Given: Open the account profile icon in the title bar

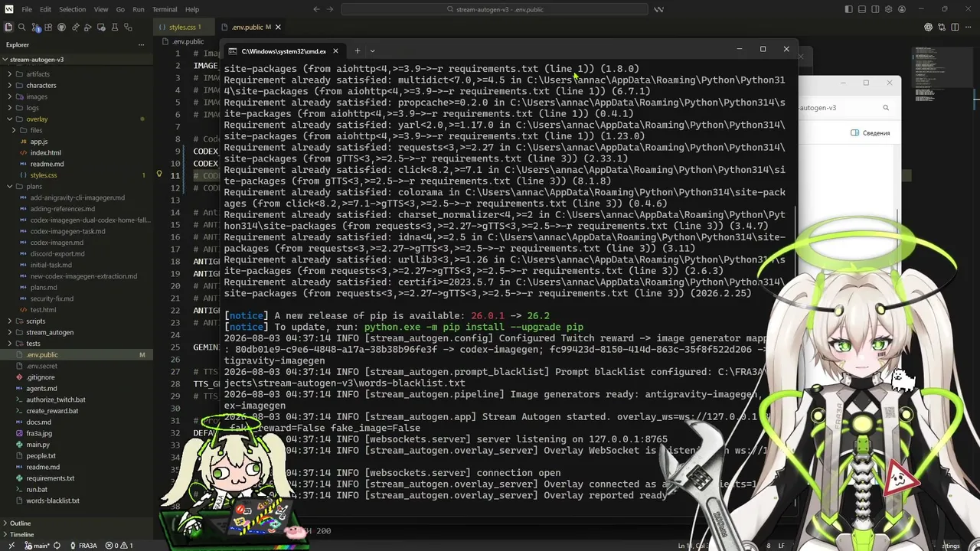Looking at the screenshot, I should click(901, 9).
